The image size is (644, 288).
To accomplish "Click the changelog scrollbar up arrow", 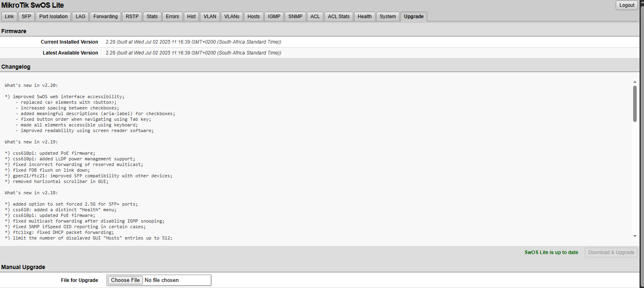I will (635, 82).
